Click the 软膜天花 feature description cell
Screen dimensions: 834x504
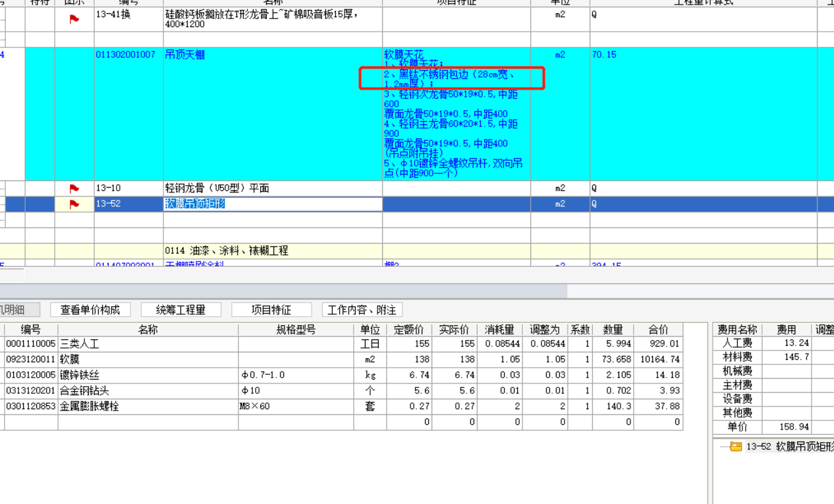(457, 113)
